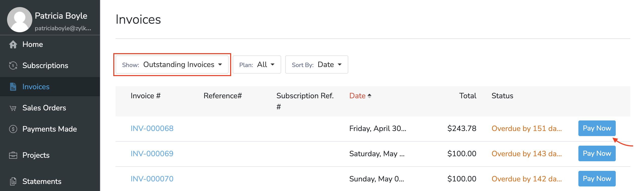Viewport: 644px width, 191px height.
Task: Open the Show Outstanding Invoices dropdown
Action: tap(172, 65)
